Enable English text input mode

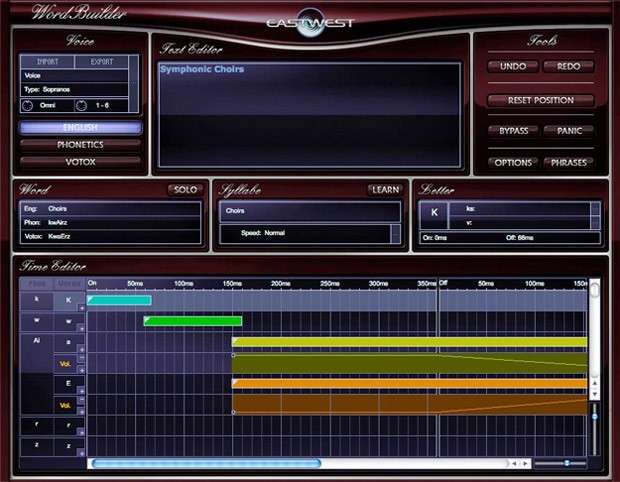point(80,127)
